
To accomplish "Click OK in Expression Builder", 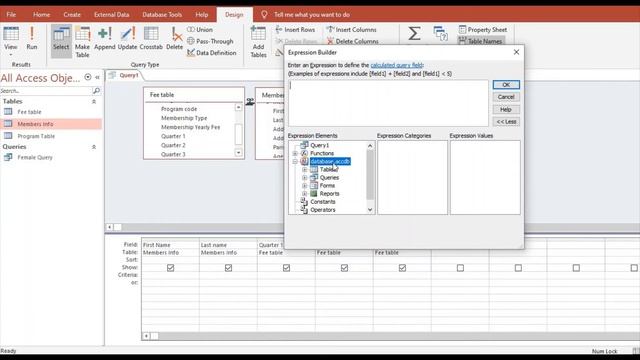I will click(x=506, y=84).
